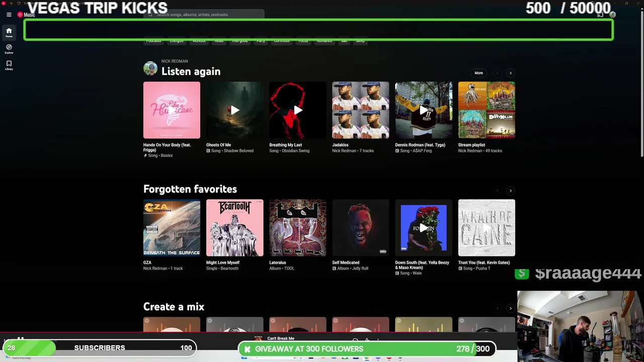Click the Stream playlist title text
644x362 pixels.
pos(471,145)
